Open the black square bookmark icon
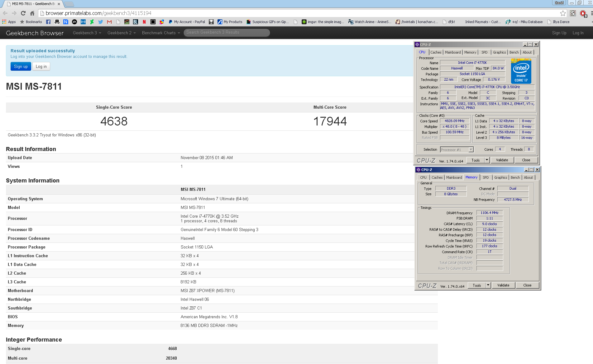This screenshot has height=364, width=593. tap(153, 22)
